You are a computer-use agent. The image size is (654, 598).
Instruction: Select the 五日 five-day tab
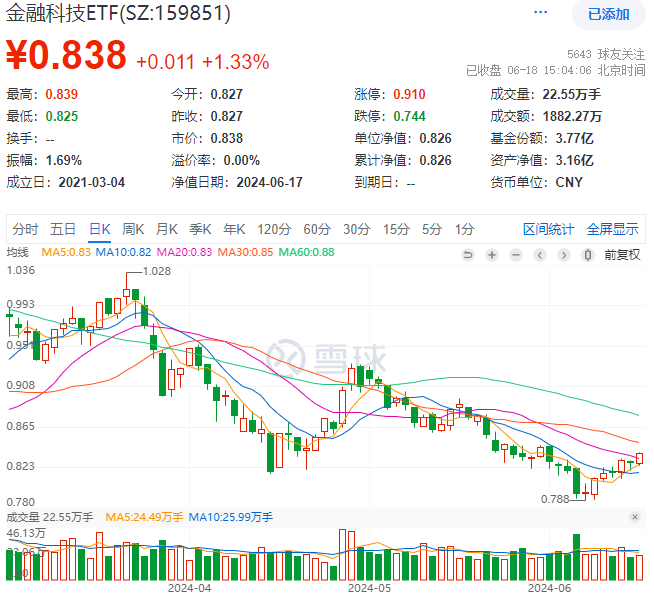click(x=63, y=229)
